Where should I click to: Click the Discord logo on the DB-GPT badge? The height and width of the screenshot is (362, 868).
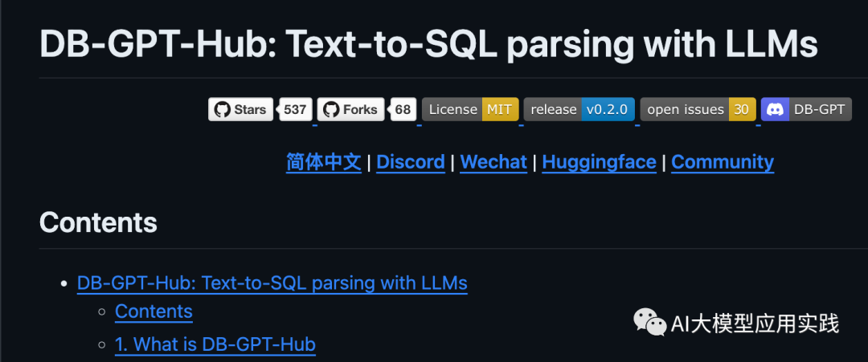tap(776, 110)
